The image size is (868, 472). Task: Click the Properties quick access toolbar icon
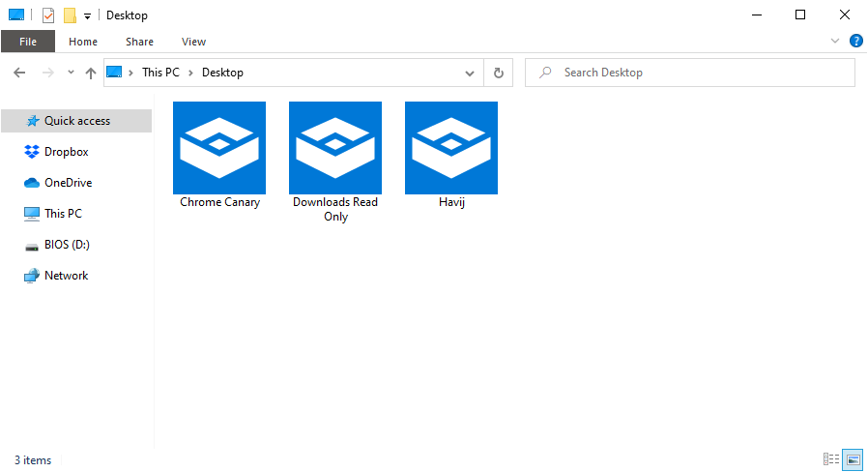tap(48, 15)
